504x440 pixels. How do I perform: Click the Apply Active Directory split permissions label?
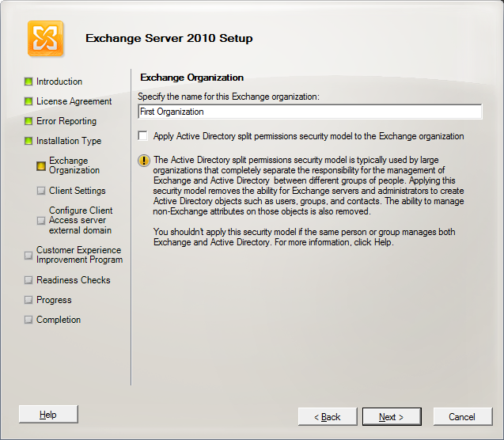(309, 136)
